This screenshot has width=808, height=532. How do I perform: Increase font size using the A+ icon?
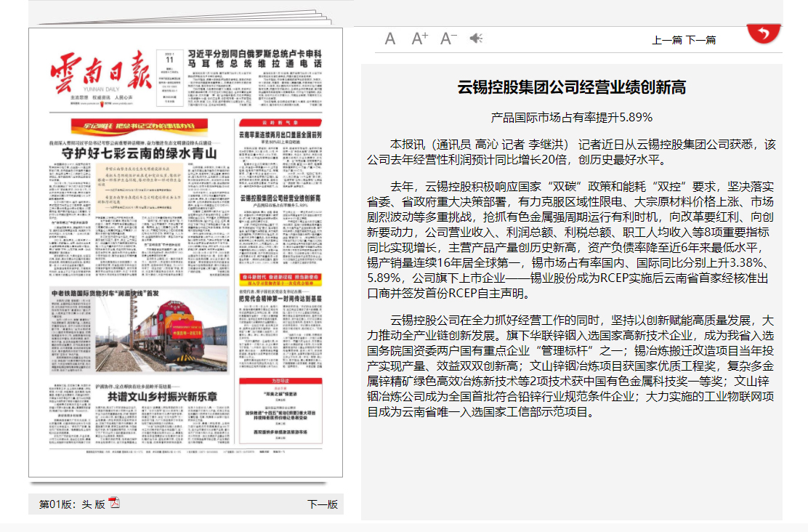tap(419, 39)
